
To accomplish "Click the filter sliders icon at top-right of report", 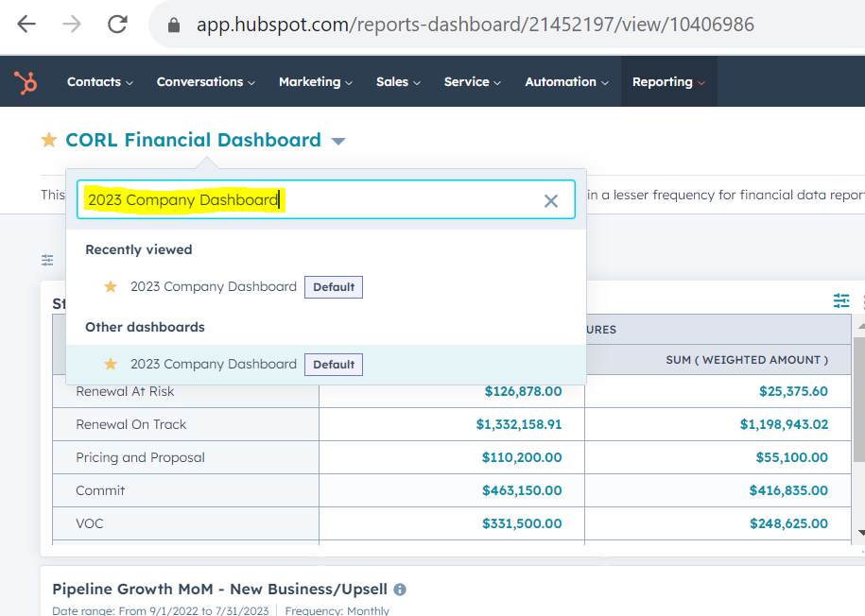I will pyautogui.click(x=840, y=300).
